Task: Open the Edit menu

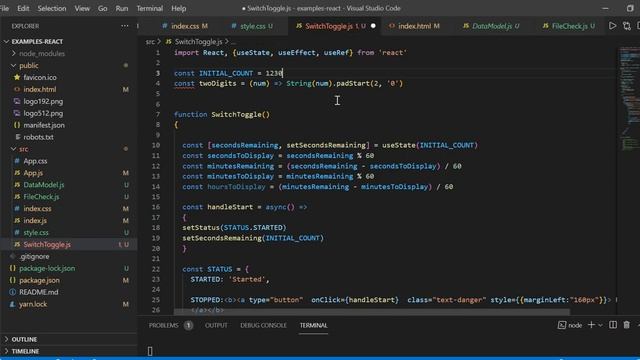Action: [x=23, y=8]
